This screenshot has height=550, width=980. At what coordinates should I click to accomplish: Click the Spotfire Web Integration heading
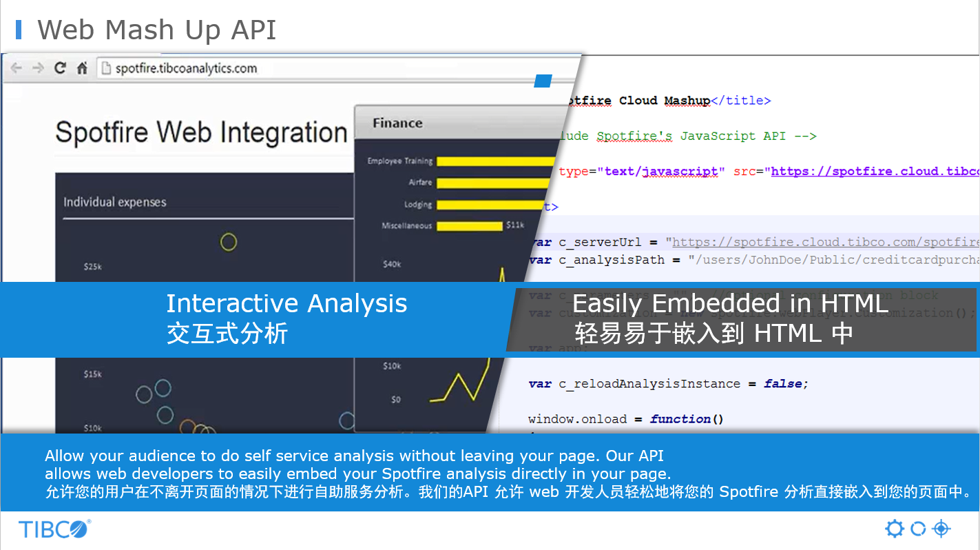coord(201,132)
